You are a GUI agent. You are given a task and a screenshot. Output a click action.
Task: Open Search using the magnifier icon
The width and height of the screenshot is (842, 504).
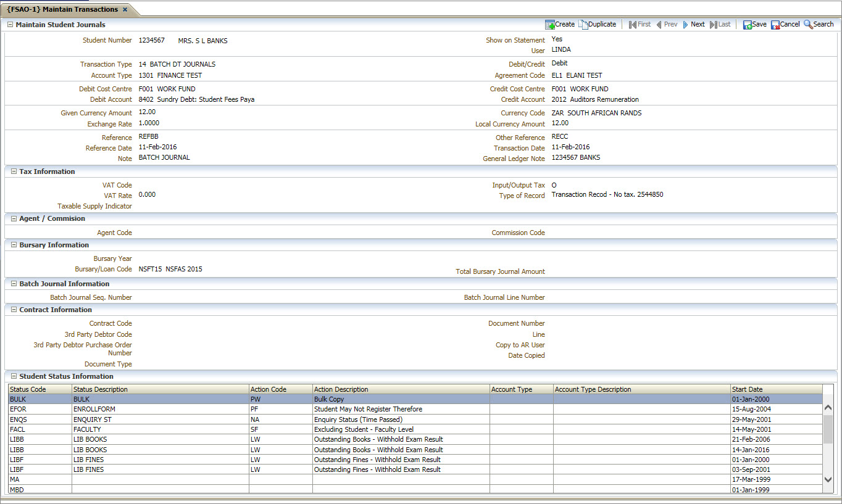[808, 25]
